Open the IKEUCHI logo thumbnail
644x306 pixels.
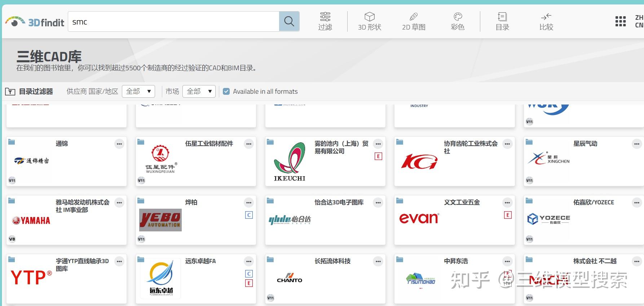(290, 162)
